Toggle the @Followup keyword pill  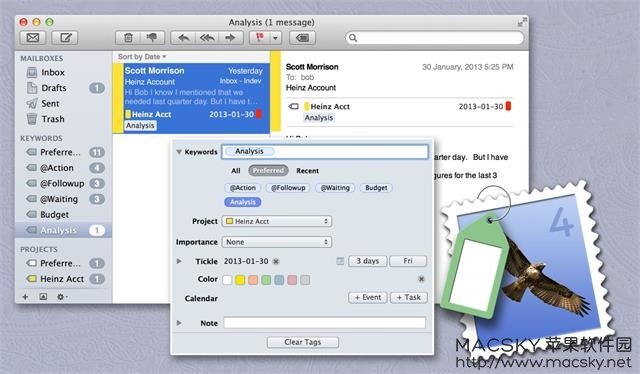tap(288, 188)
